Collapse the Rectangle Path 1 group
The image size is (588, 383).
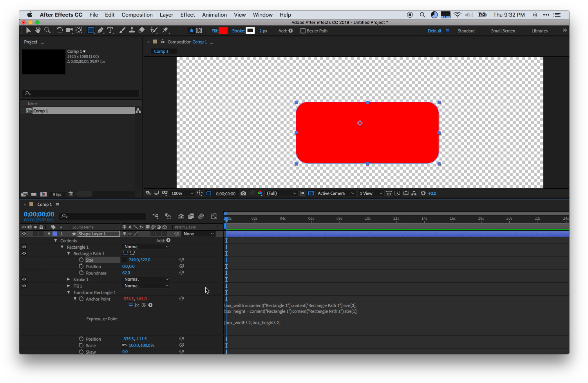[69, 253]
